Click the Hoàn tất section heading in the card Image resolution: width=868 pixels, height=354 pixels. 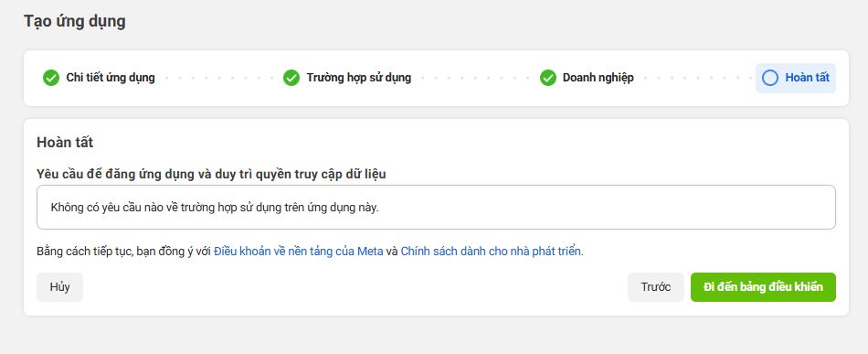point(65,143)
